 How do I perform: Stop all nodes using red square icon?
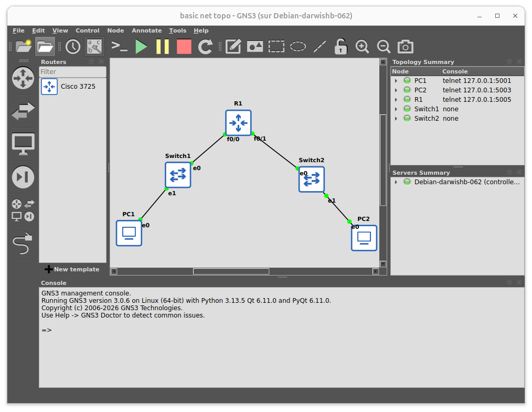click(x=184, y=46)
